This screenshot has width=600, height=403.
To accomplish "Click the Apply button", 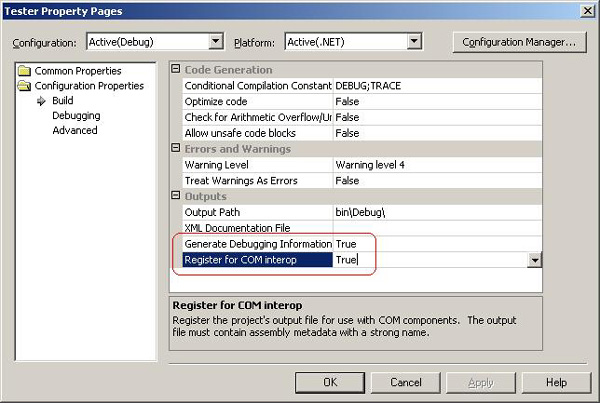I will pos(481,382).
